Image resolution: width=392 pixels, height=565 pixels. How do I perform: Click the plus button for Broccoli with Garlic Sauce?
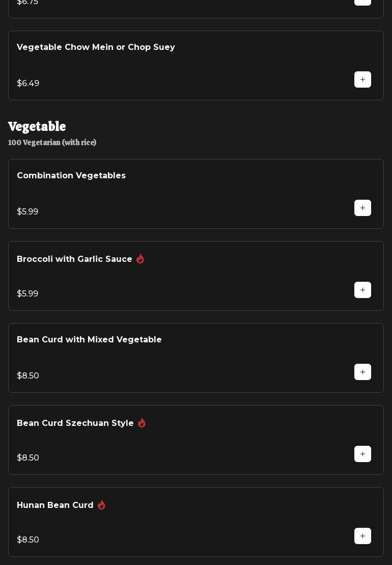[362, 290]
